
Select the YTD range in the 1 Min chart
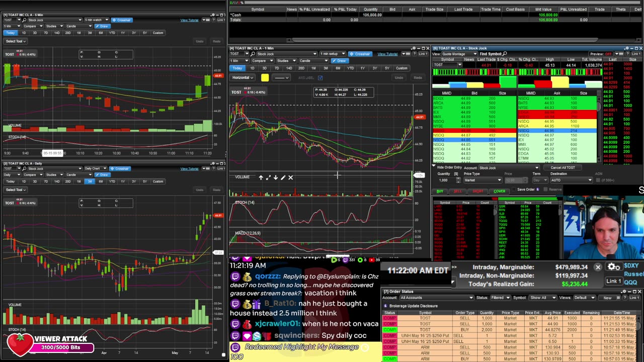(x=350, y=68)
